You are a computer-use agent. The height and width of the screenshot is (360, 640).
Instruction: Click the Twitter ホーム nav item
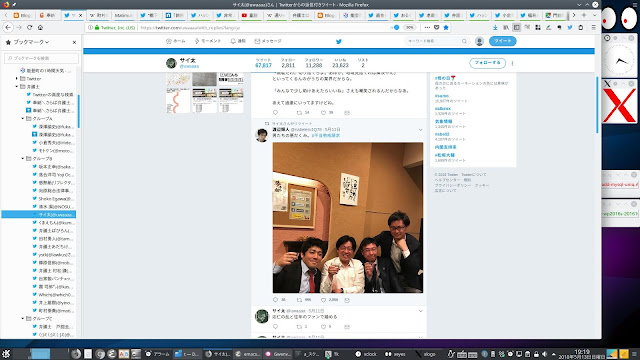pyautogui.click(x=176, y=41)
